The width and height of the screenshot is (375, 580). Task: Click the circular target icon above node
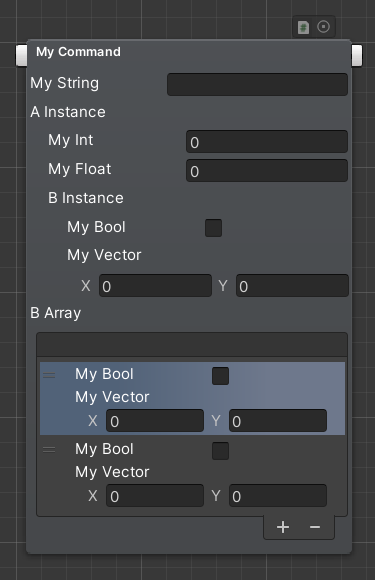click(x=324, y=27)
